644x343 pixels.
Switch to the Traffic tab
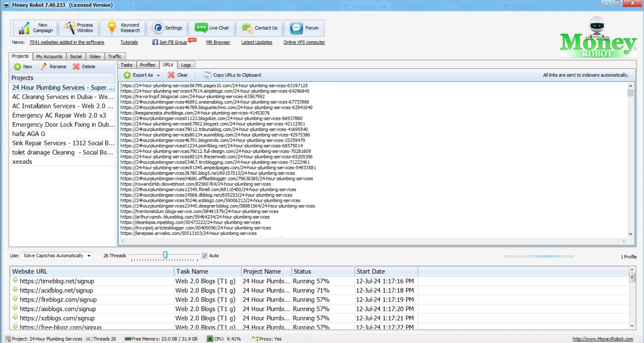(x=115, y=57)
